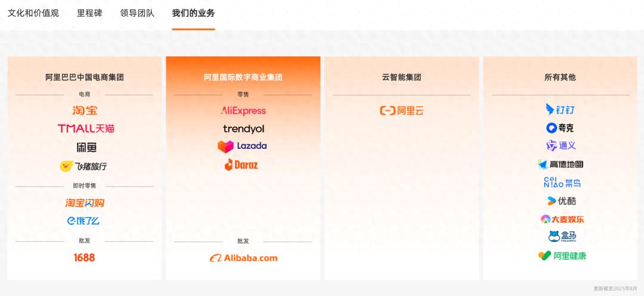Open the trendyol link
The image size is (644, 296).
(243, 129)
